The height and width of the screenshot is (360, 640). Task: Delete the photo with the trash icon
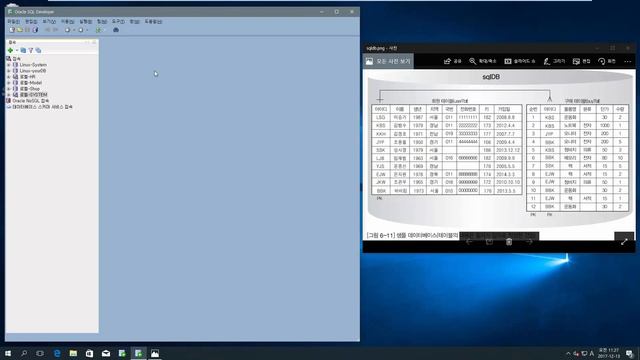pos(509,242)
